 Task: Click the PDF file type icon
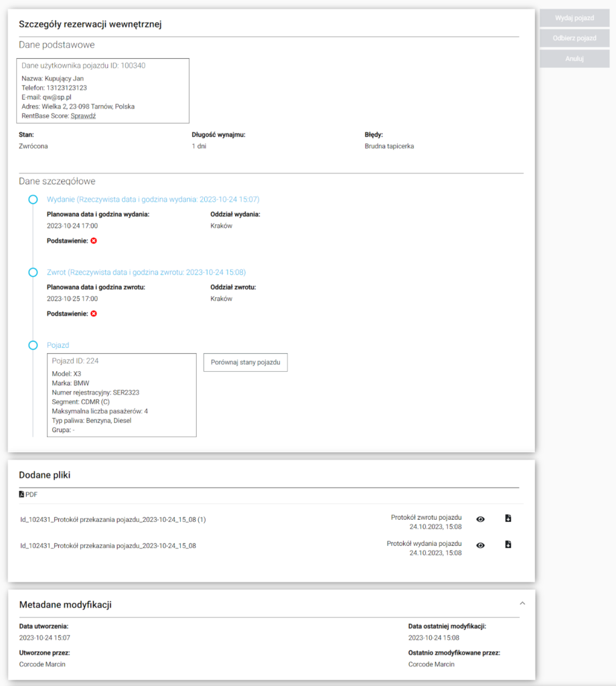tap(21, 494)
